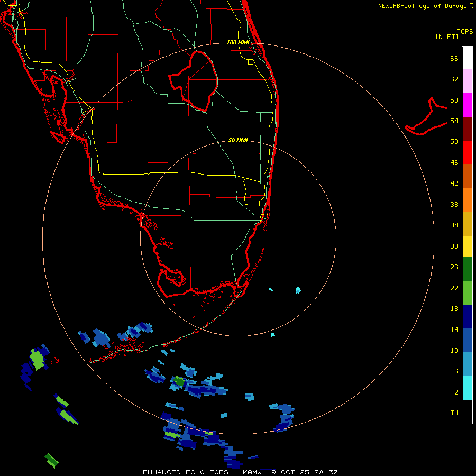
Task: Select the 19 OCT 25 date
Action: click(288, 472)
